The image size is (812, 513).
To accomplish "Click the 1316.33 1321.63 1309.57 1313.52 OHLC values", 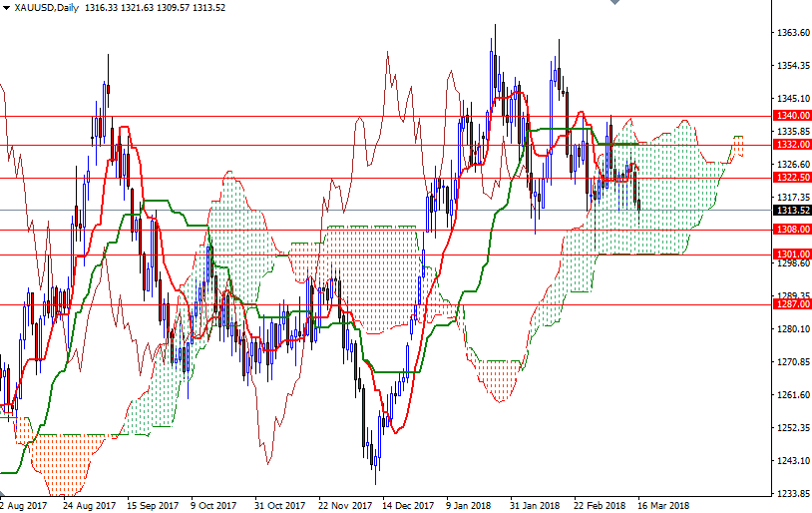I will point(155,8).
